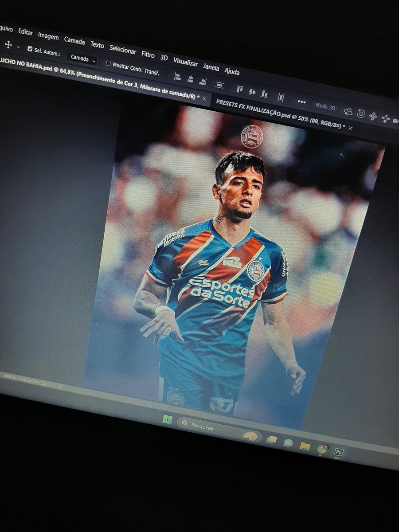Enable Mostrar Contr. Transf. checkbox

(x=108, y=63)
